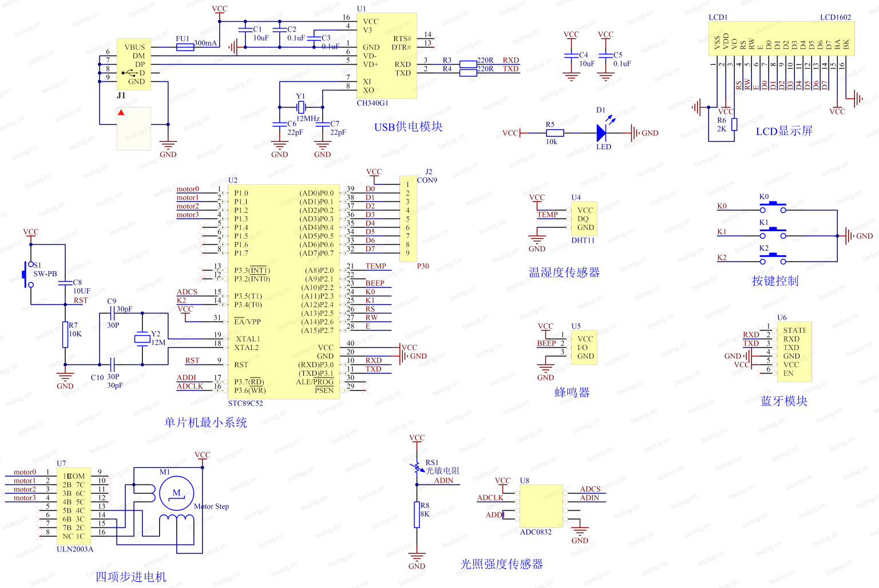
Task: Click the K1 key switch symbol
Action: pos(773,233)
